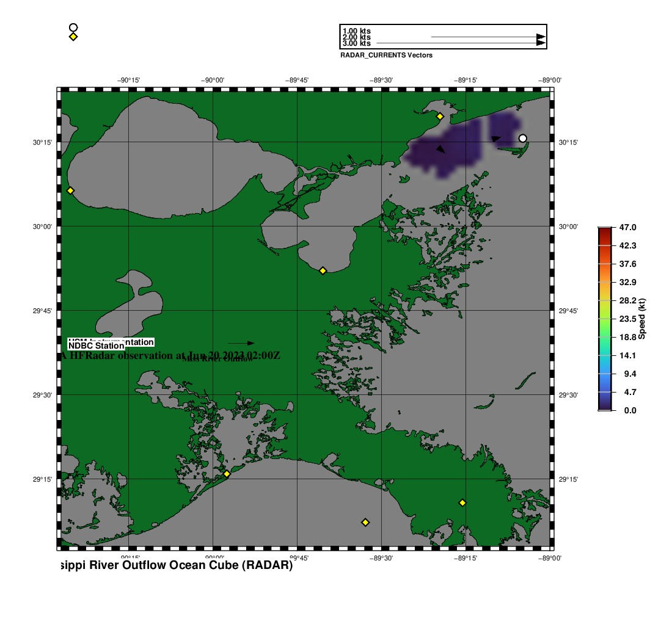Viewport: 672px width, 641px height.
Task: Click the arrow above the Miss River Outflow label
Action: pos(241,343)
